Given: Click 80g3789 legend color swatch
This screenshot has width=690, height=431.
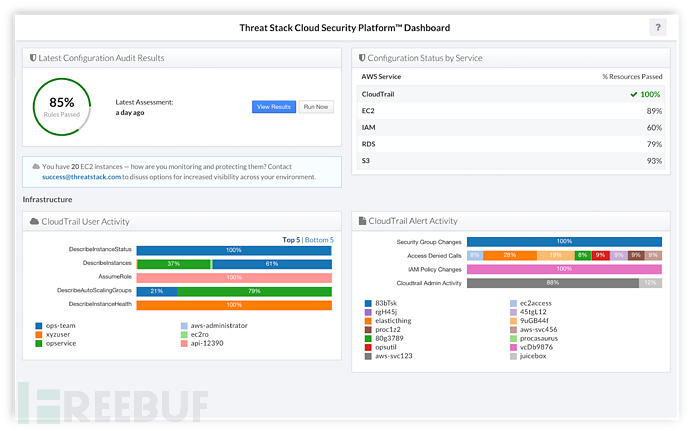Looking at the screenshot, I should 368,339.
